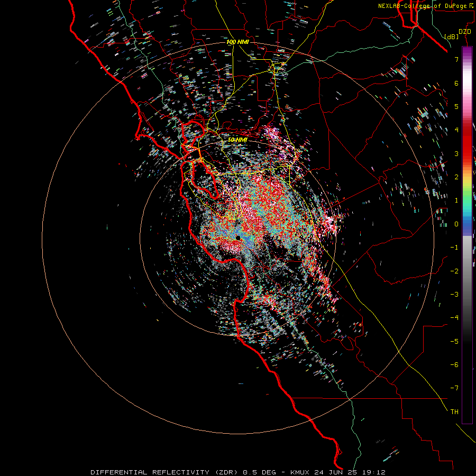Click the KMUX station identifier in caption
This screenshot has width=476, height=476.
point(300,472)
